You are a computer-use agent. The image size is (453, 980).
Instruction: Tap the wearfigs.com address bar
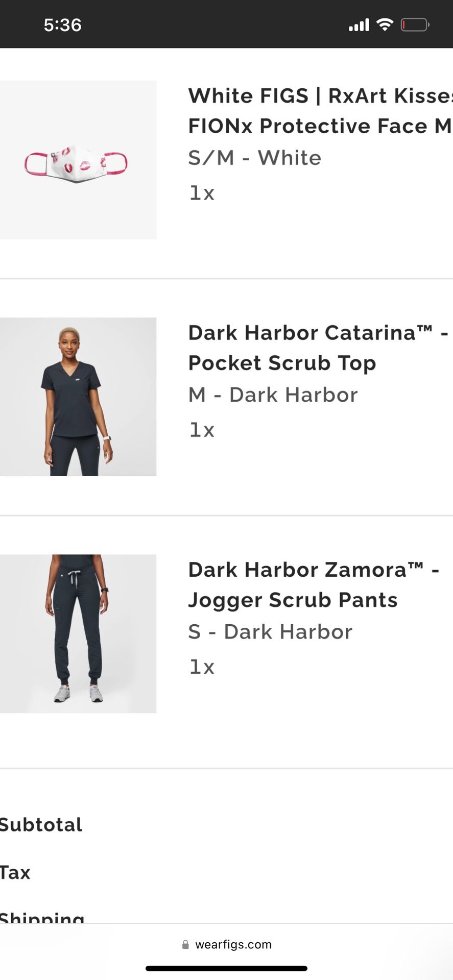pyautogui.click(x=233, y=945)
